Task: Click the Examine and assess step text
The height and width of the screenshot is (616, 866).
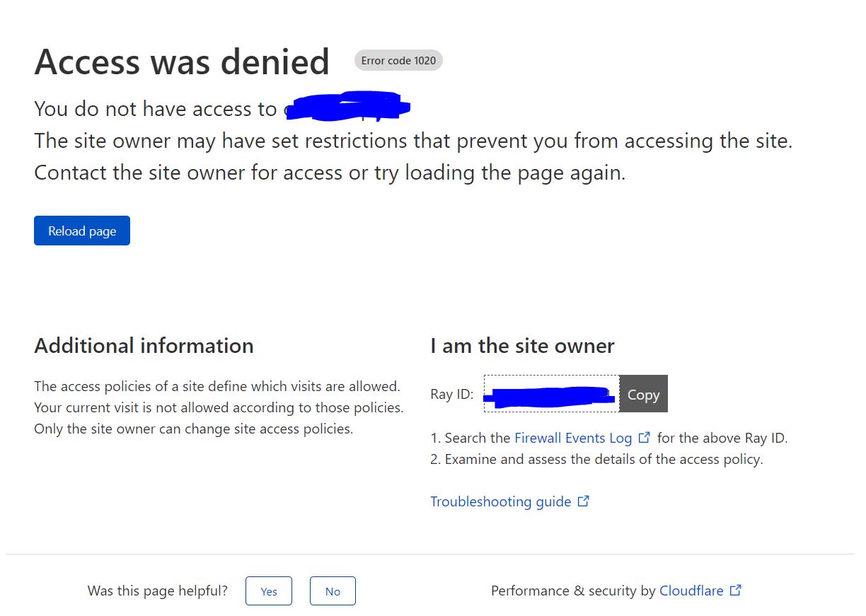Action: (x=596, y=459)
